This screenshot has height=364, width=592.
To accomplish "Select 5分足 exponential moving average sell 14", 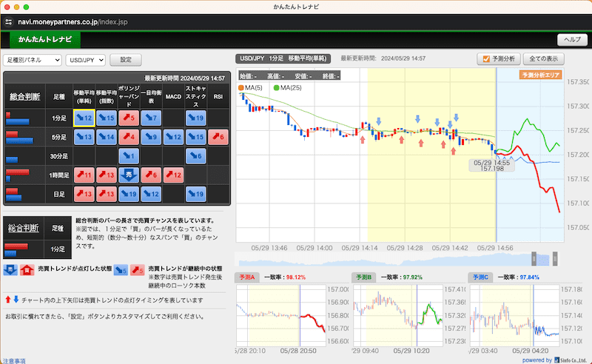I will [x=106, y=137].
